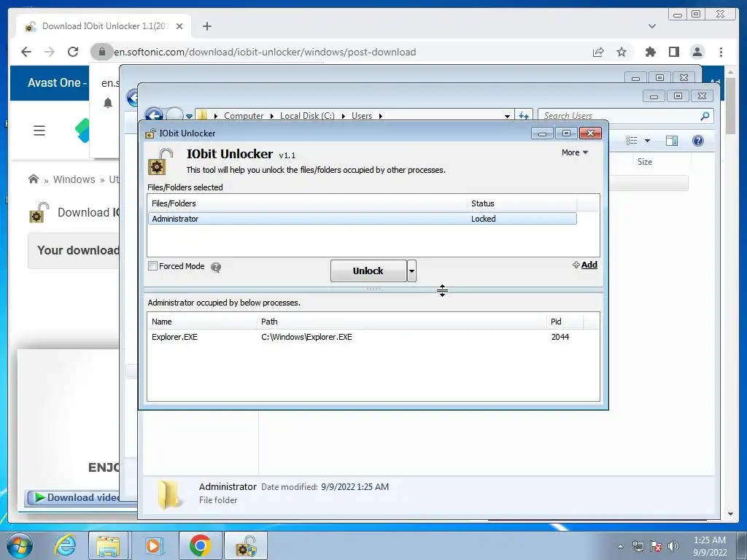Open the address bar history dropdown
Viewport: 747px width, 560px height.
(508, 116)
